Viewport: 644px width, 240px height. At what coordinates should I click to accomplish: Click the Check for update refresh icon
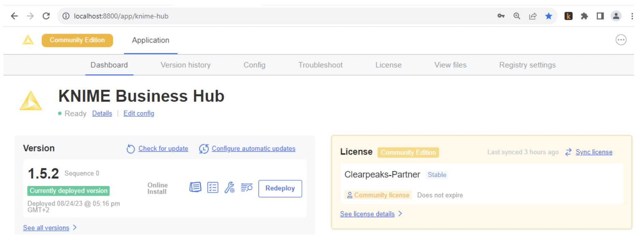click(x=131, y=149)
